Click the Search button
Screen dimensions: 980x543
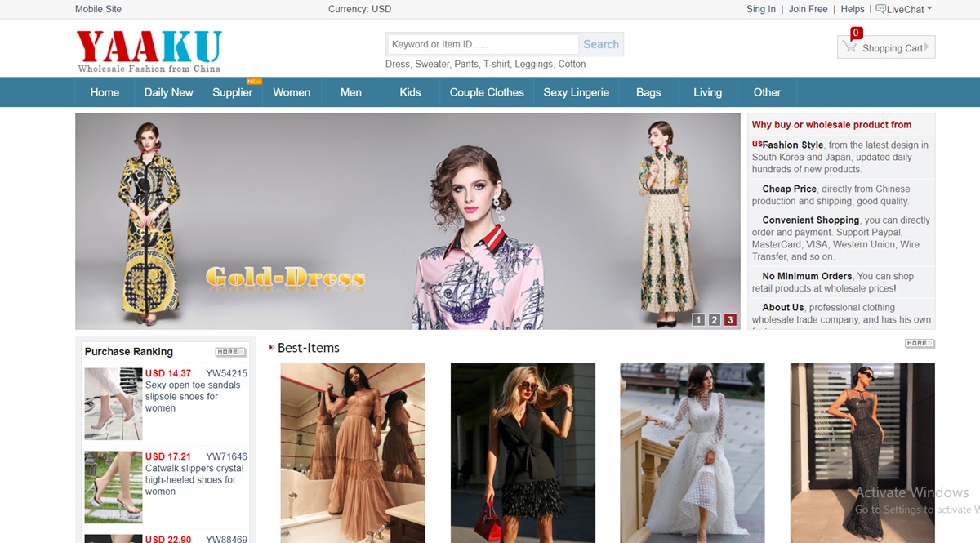(601, 44)
